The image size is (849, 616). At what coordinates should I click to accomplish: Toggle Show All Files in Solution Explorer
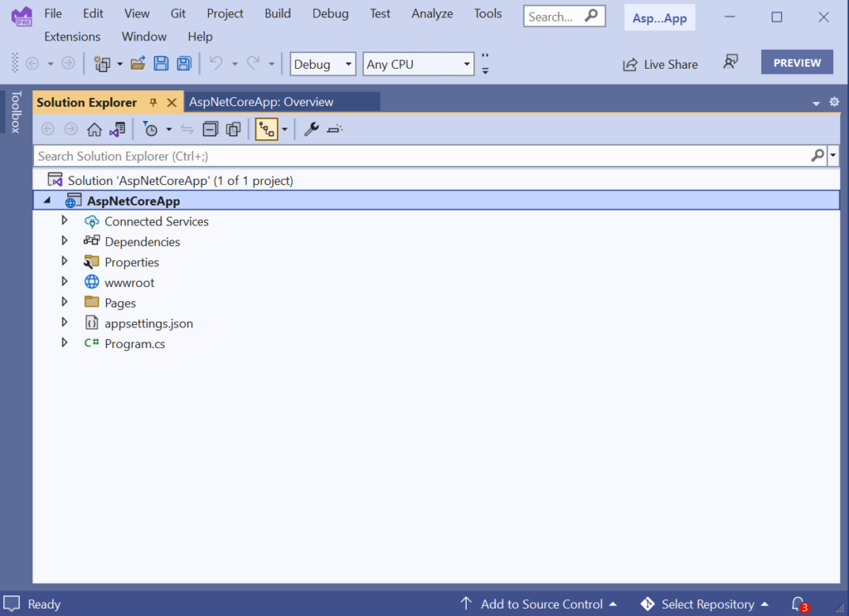[234, 129]
